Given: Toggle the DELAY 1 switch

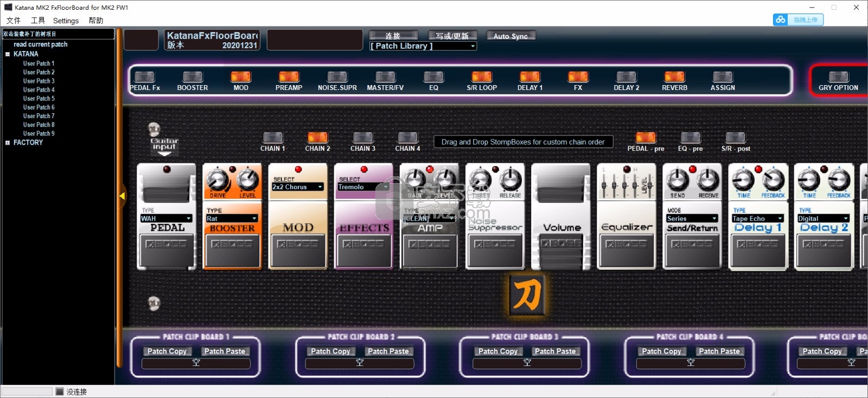Looking at the screenshot, I should (530, 77).
